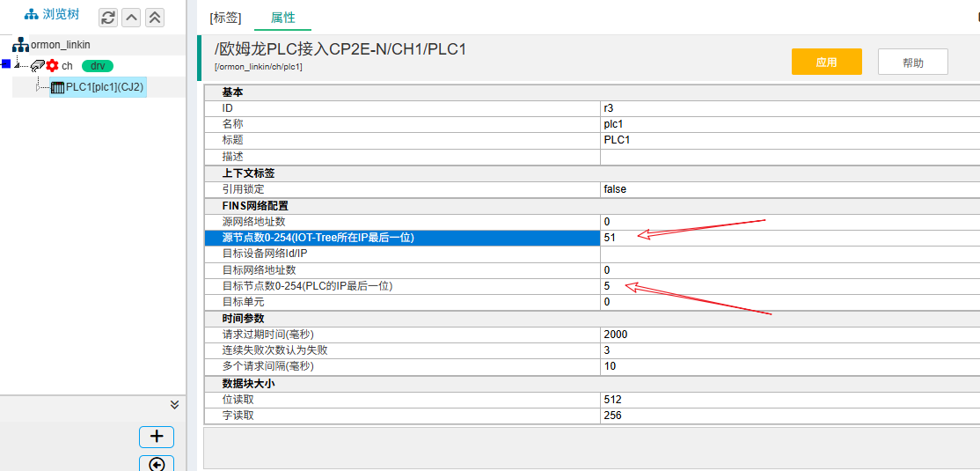The image size is (980, 471).
Task: Click the single up-chevron collapse icon
Action: pos(131,18)
